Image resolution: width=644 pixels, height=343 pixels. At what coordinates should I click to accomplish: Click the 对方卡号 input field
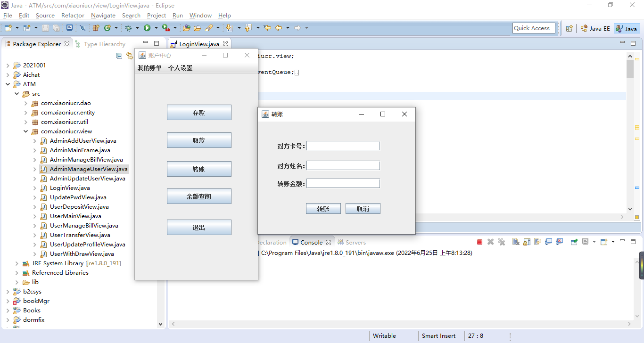click(343, 146)
